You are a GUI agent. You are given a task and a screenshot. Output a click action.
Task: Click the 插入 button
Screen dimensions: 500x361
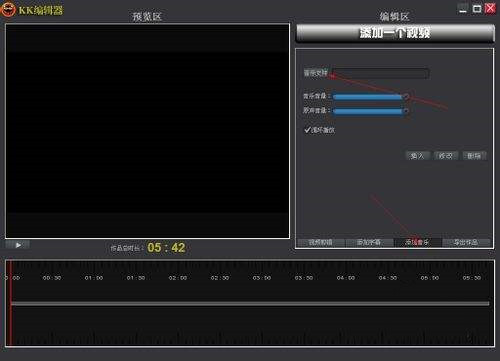click(x=417, y=156)
